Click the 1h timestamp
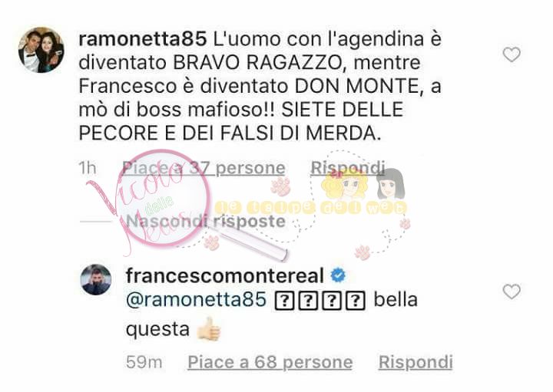The height and width of the screenshot is (392, 553). coord(88,168)
